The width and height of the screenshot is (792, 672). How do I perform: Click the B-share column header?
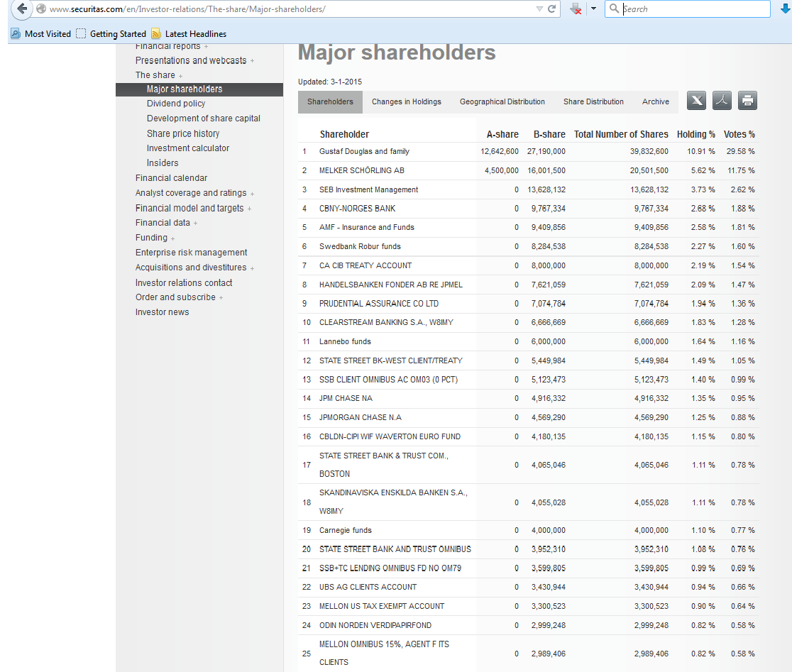[x=549, y=134]
